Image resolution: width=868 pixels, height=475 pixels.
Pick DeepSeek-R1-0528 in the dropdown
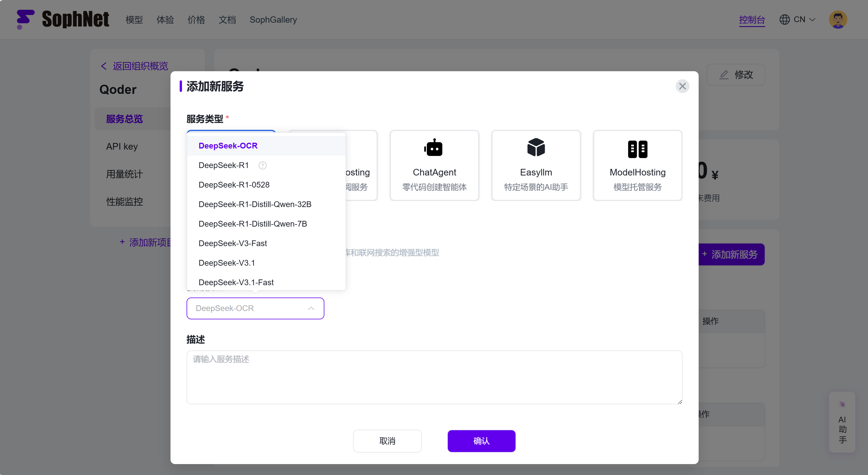234,185
